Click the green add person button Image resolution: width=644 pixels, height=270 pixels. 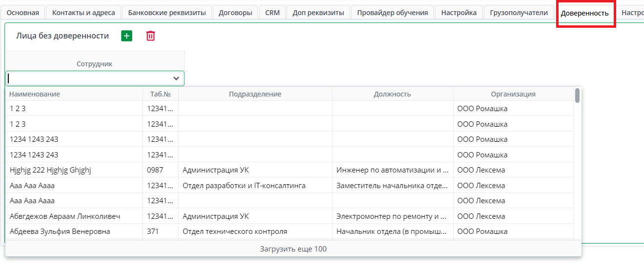pos(126,36)
